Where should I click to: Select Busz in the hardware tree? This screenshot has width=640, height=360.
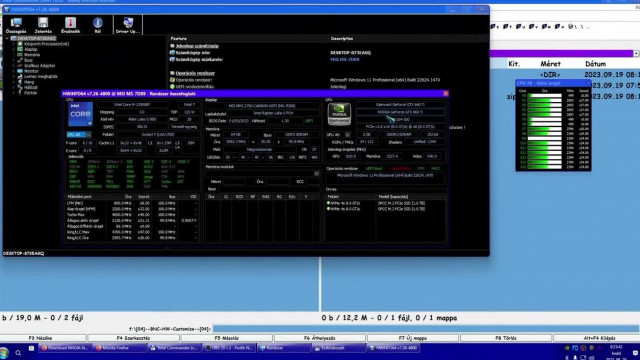[29, 60]
